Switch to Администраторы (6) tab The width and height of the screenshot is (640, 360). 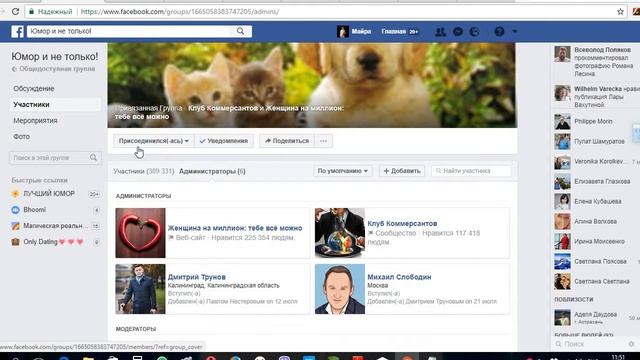212,171
